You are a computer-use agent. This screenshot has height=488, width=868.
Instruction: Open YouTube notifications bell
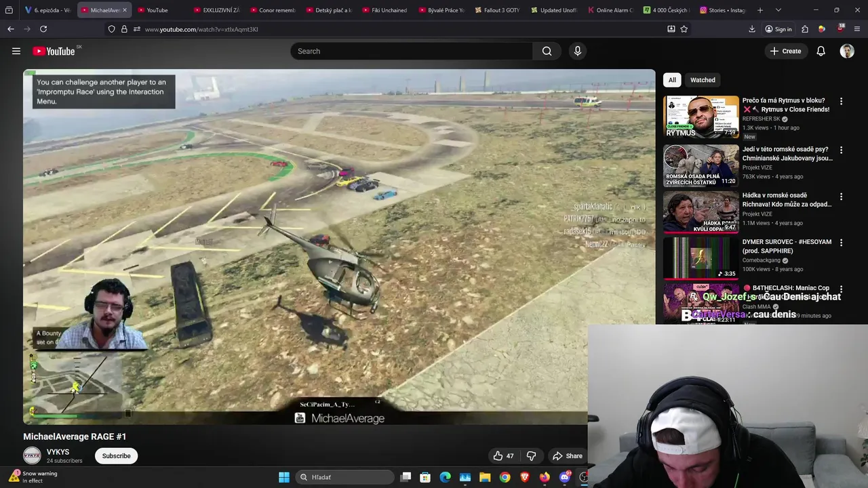pos(821,51)
